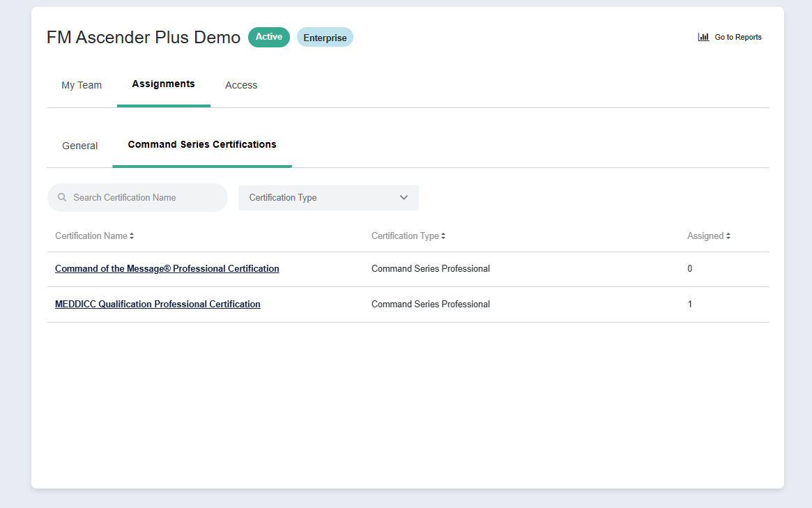812x508 pixels.
Task: Click the Enterprise plan badge
Action: (325, 38)
